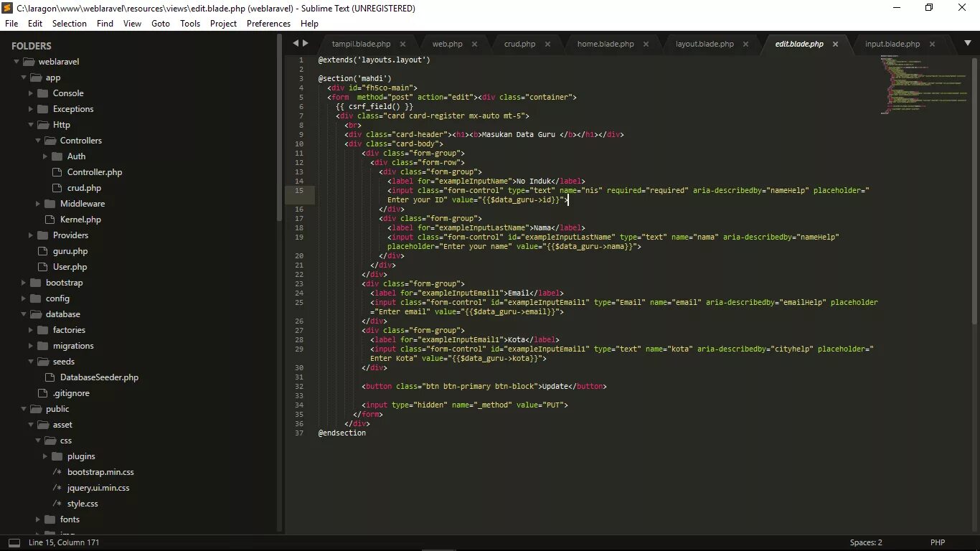The height and width of the screenshot is (551, 980).
Task: Click the Kernel.php file icon
Action: click(x=51, y=220)
